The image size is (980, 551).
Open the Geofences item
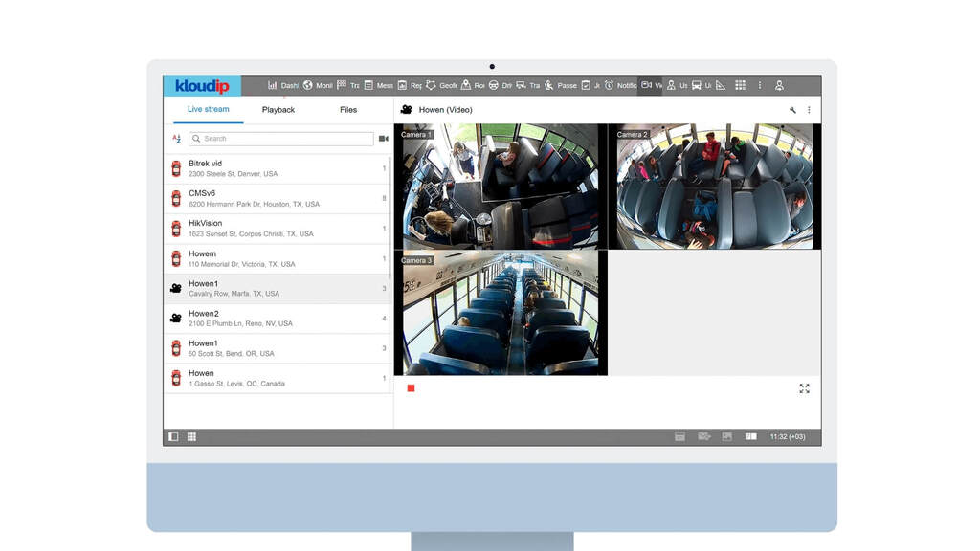[x=441, y=85]
